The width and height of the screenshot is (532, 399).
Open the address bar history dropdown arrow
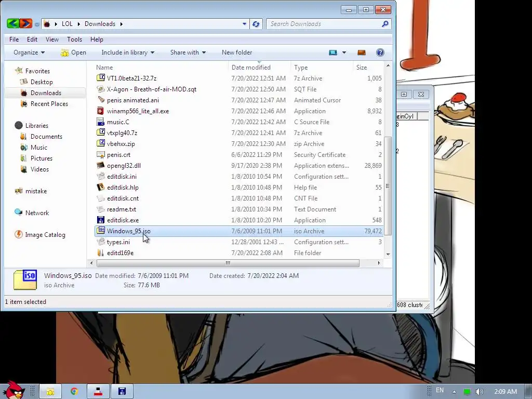tap(244, 24)
